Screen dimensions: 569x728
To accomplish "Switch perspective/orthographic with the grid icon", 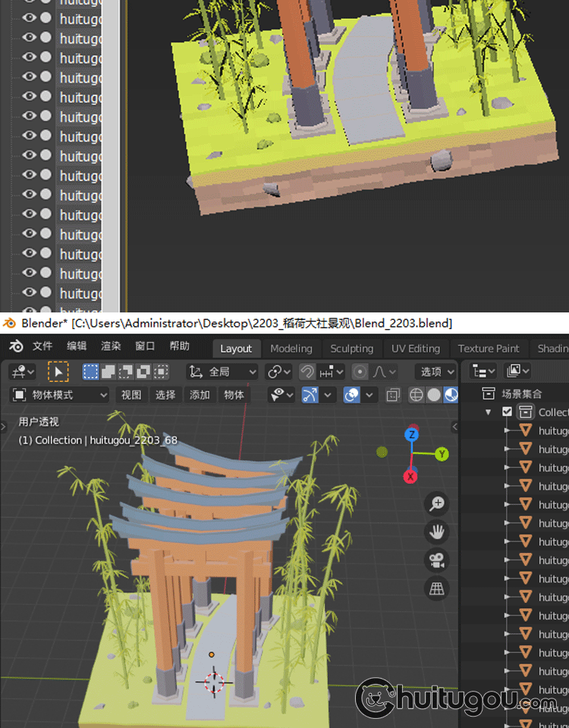I will pos(437,588).
